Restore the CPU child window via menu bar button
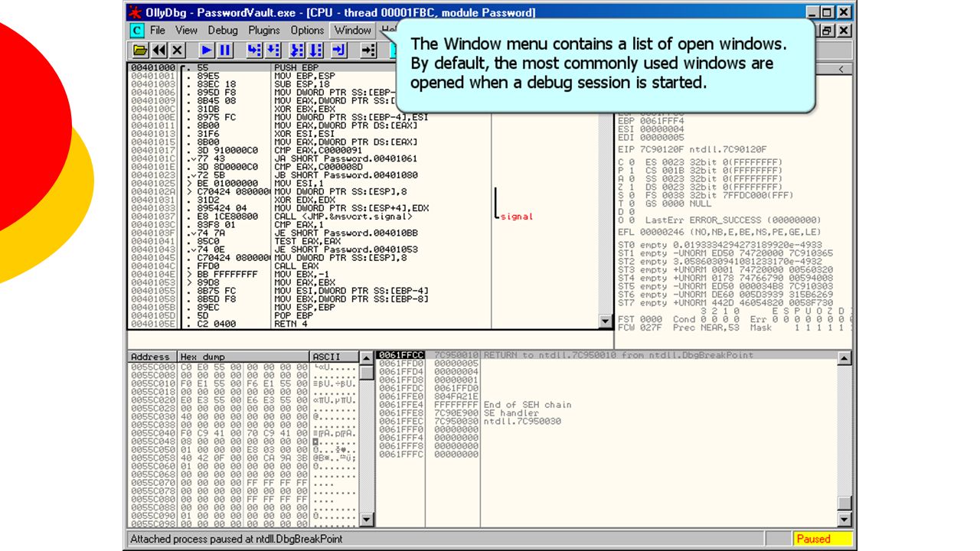 click(x=828, y=31)
